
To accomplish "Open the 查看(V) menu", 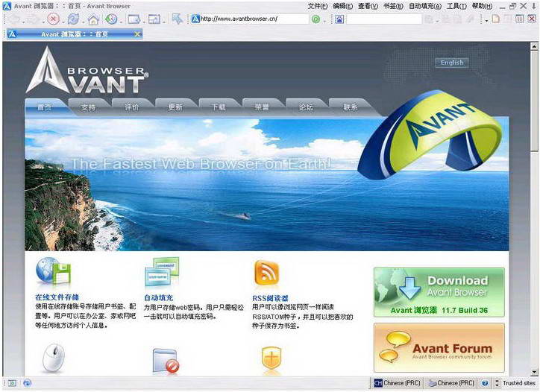I will [368, 6].
